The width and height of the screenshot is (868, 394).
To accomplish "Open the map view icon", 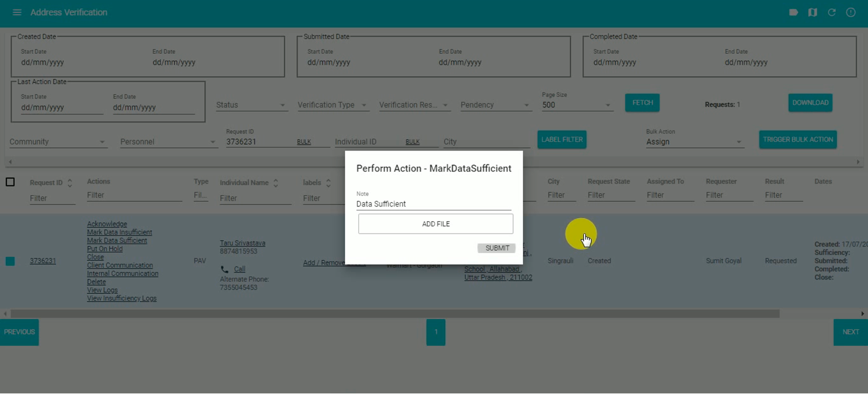I will [812, 12].
